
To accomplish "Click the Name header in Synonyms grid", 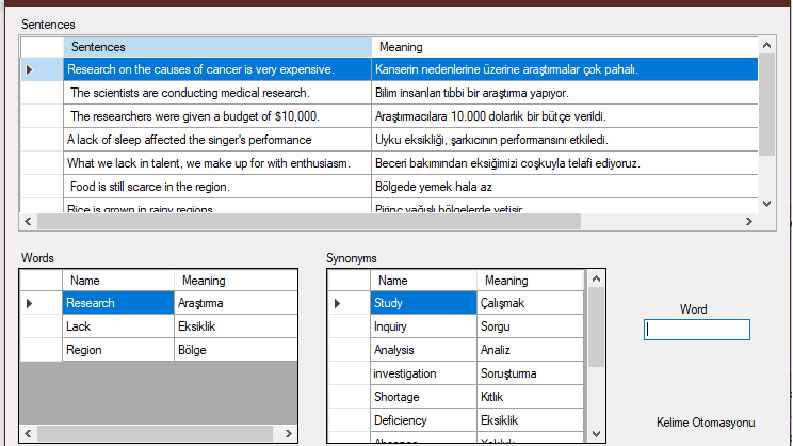I will tap(423, 281).
